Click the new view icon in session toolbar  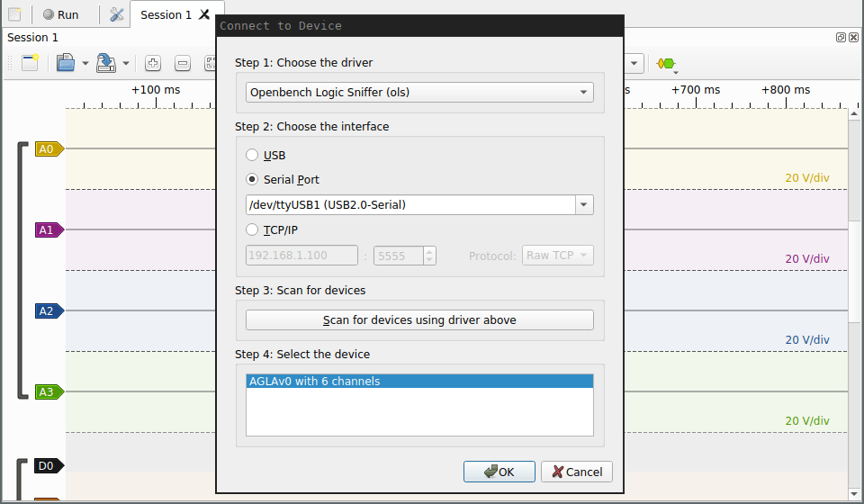[31, 63]
